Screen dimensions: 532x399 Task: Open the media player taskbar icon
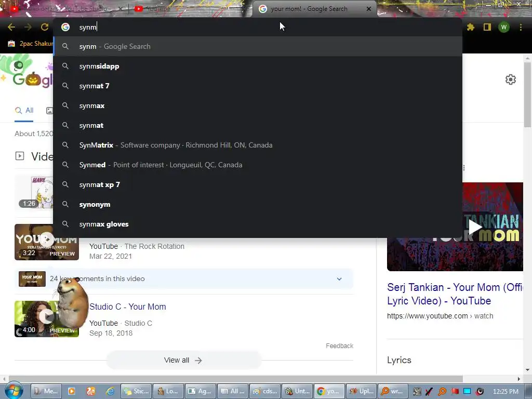click(x=72, y=391)
